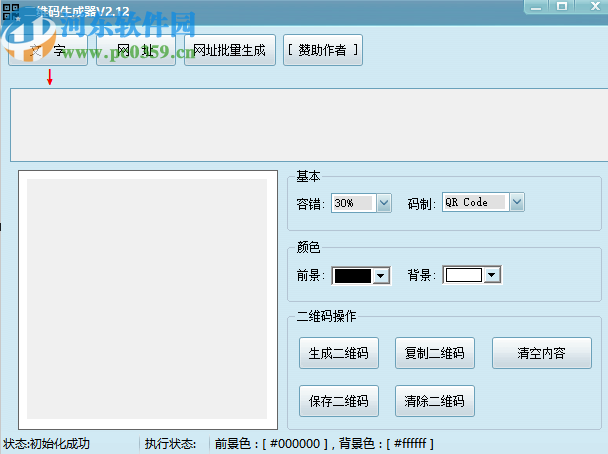Click the 背景色 : [ #ffffff ] status text
Viewport: 608px width, 454px height.
[x=386, y=444]
